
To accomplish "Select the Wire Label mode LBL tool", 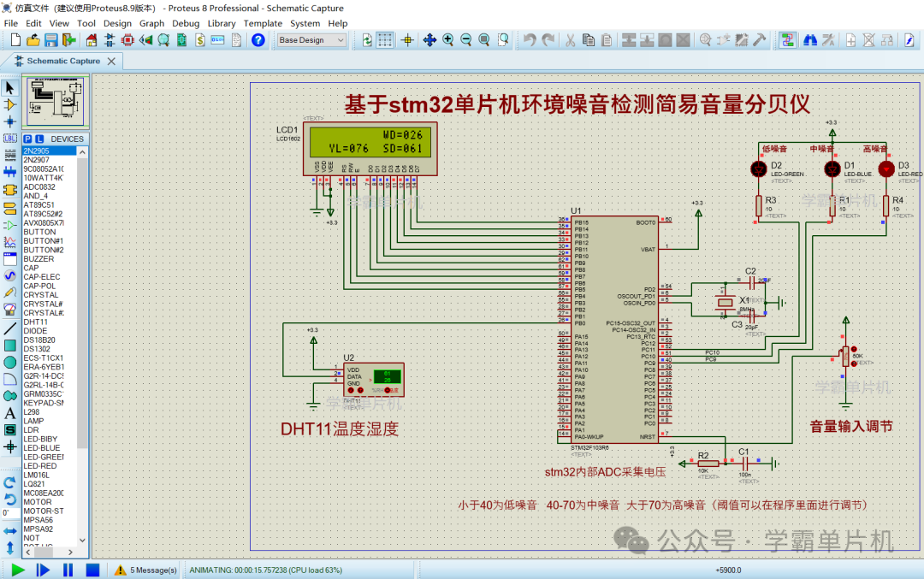I will tap(10, 139).
